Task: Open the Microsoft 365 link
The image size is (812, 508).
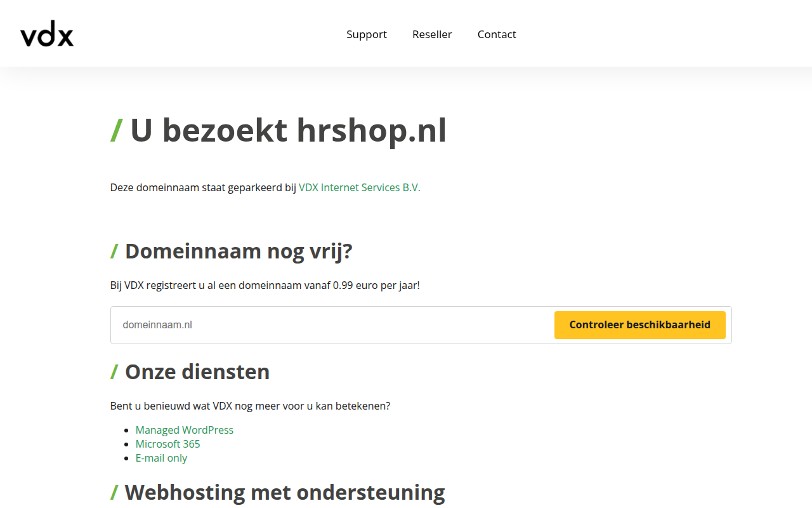Action: [x=168, y=444]
